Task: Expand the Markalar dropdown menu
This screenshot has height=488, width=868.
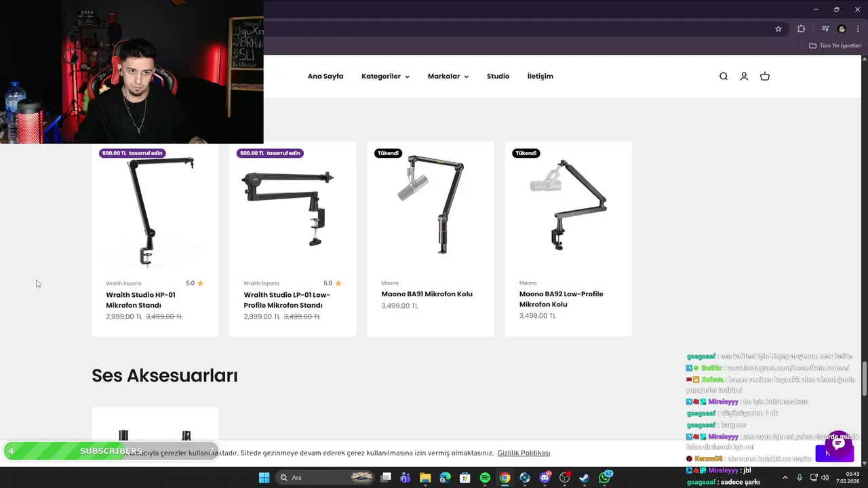Action: click(x=448, y=77)
